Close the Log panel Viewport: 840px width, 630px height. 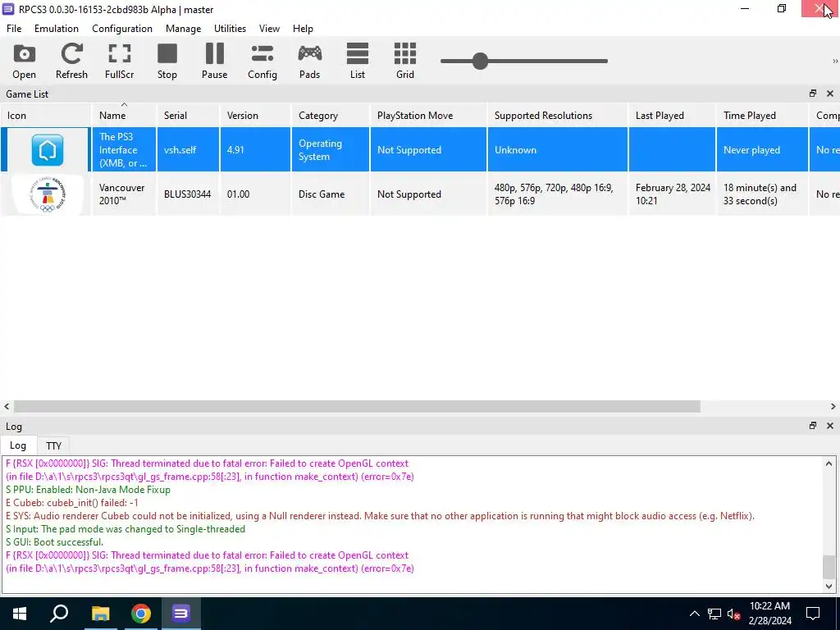click(830, 426)
